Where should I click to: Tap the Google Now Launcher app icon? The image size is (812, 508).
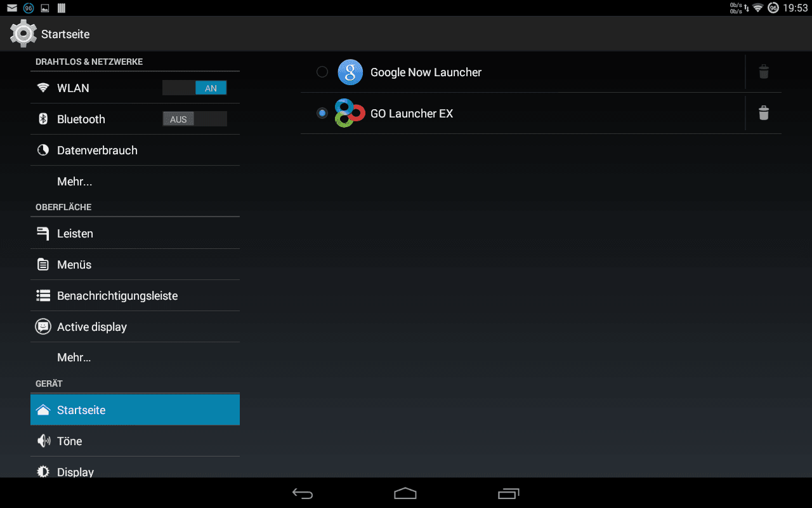tap(350, 72)
